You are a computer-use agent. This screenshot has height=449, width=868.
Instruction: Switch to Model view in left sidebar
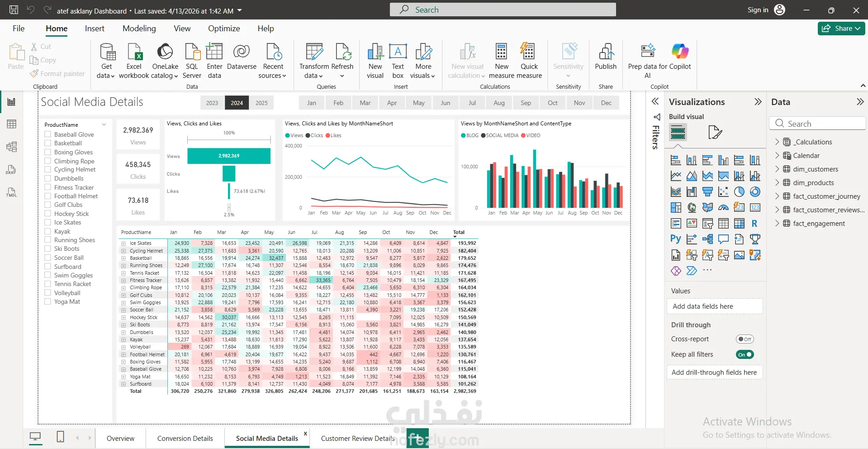coord(12,147)
